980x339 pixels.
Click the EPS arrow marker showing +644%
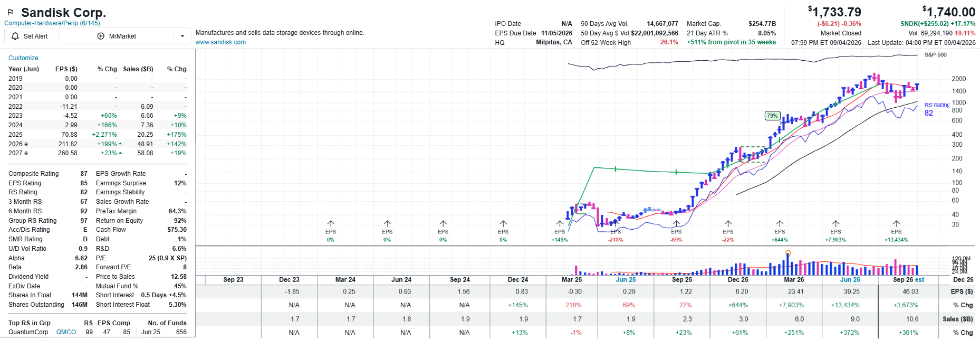point(780,224)
